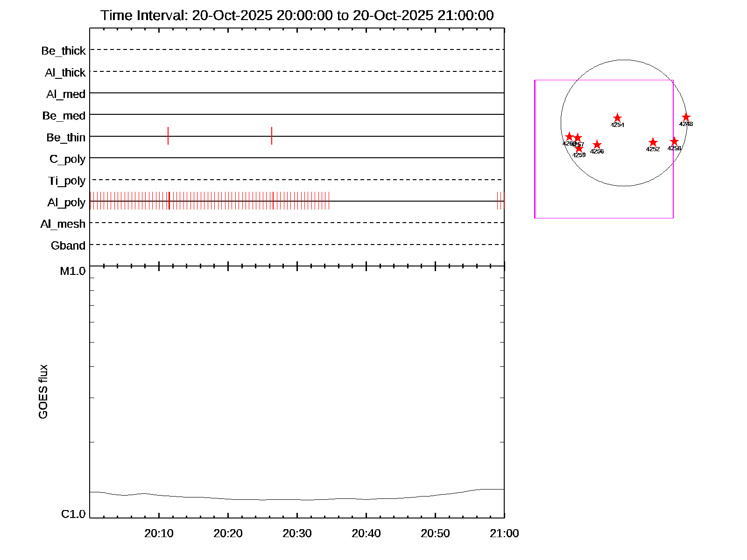Click the first red Be_thin exposure marker
The width and height of the screenshot is (747, 560).
tap(168, 136)
